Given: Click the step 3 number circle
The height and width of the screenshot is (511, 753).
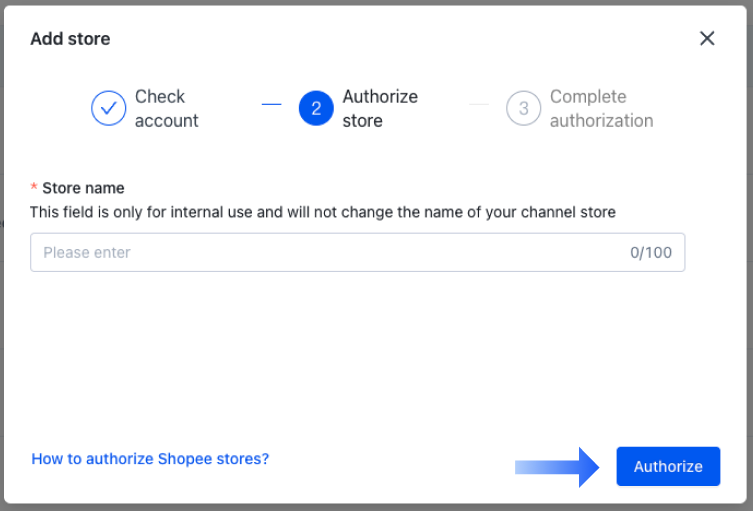Looking at the screenshot, I should click(x=523, y=108).
